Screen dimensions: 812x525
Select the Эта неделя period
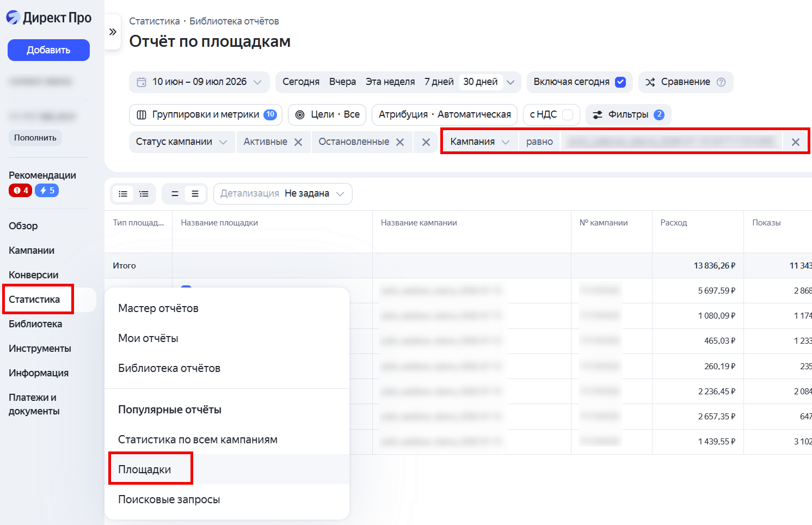coord(390,82)
